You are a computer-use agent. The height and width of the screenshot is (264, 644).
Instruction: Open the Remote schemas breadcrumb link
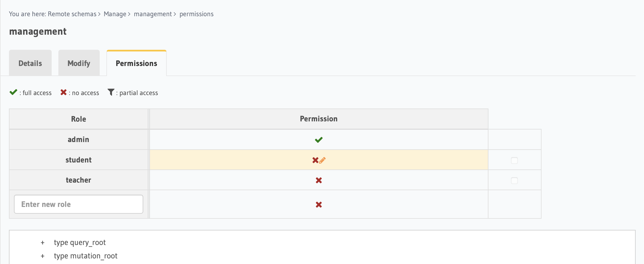[x=71, y=14]
